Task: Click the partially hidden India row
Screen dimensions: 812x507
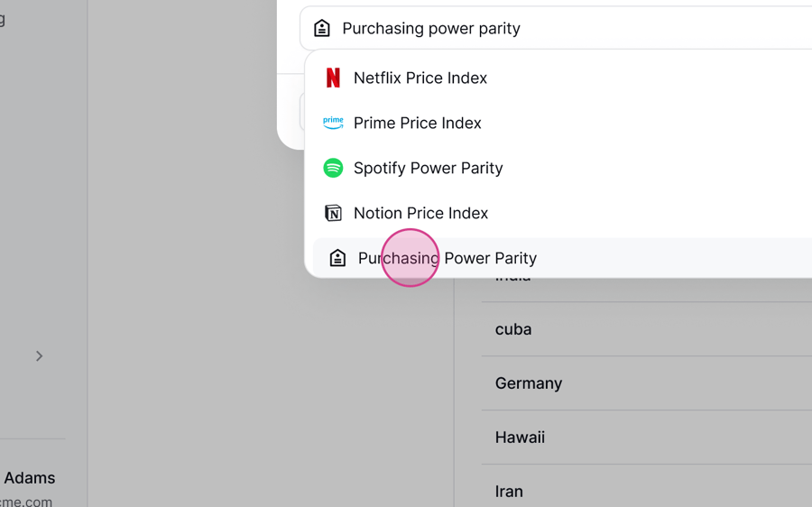Action: pos(647,289)
